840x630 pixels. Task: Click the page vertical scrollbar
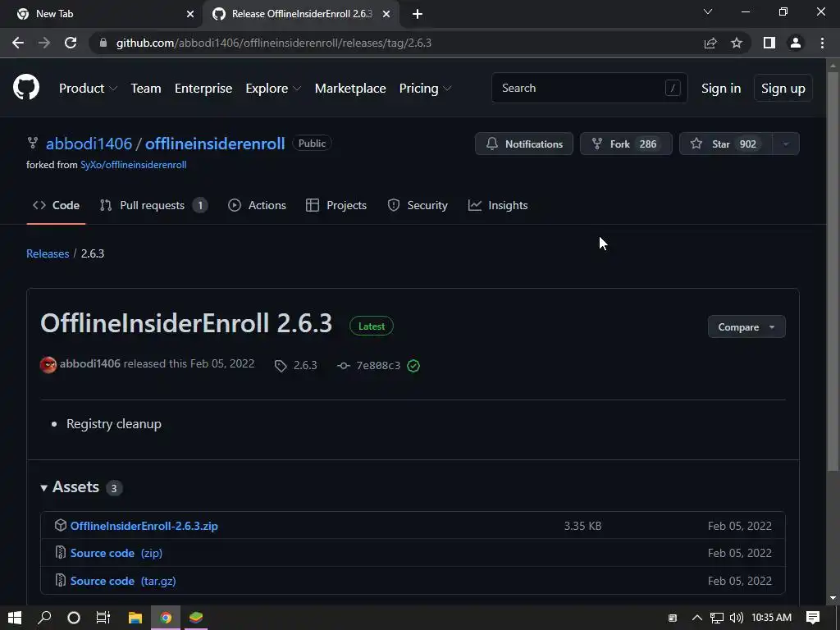833,271
